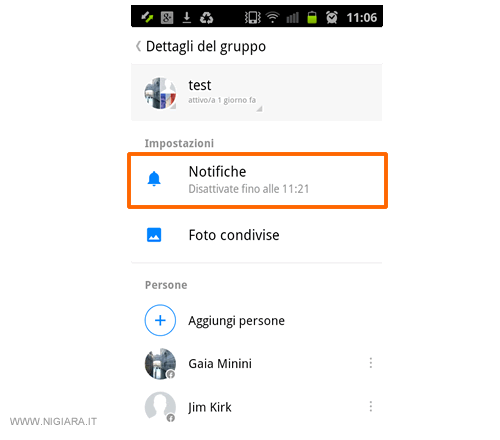Tap the blue shared photos picture icon

(x=154, y=235)
